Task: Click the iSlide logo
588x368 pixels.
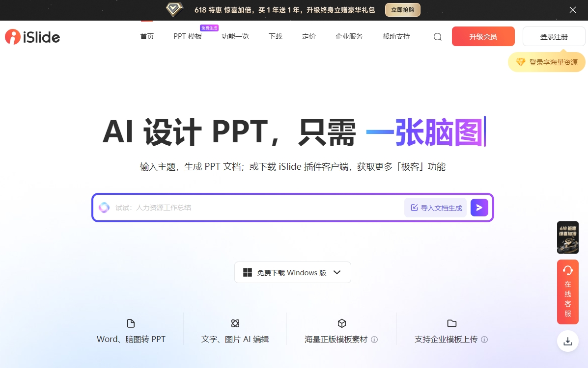Action: click(32, 37)
